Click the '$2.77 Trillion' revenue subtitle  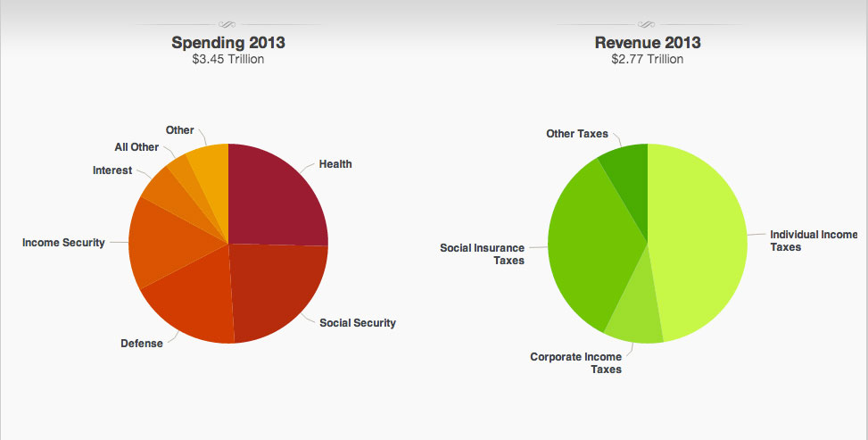(x=648, y=59)
